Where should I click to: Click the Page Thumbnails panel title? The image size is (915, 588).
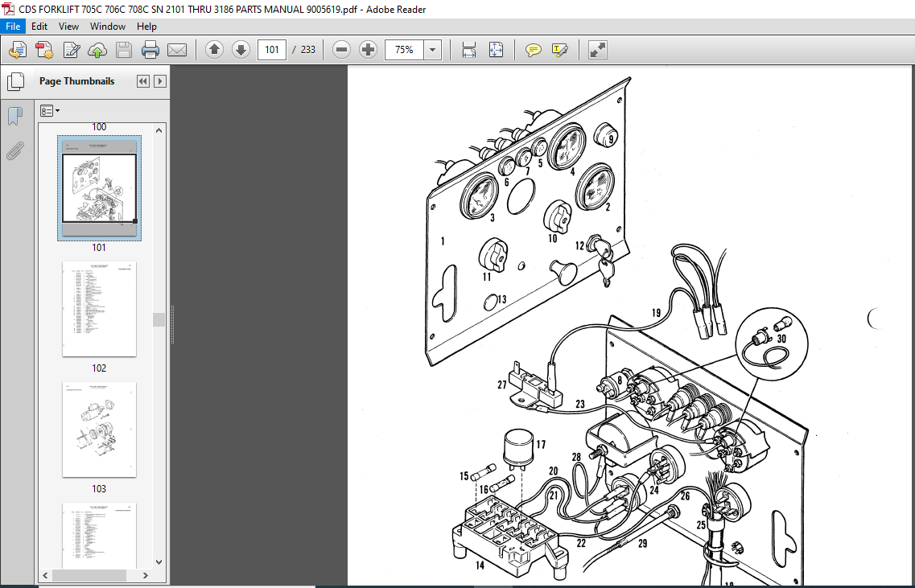tap(77, 82)
